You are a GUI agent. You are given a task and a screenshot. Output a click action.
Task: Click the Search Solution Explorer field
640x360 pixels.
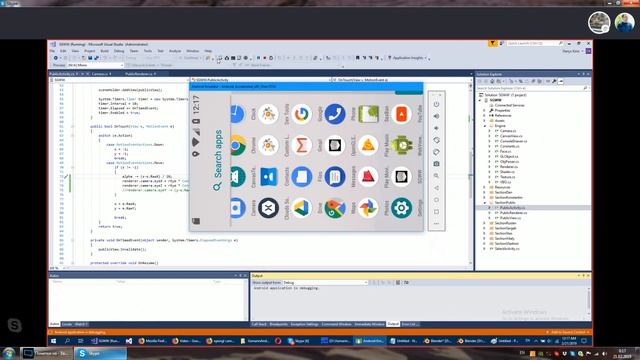click(532, 88)
